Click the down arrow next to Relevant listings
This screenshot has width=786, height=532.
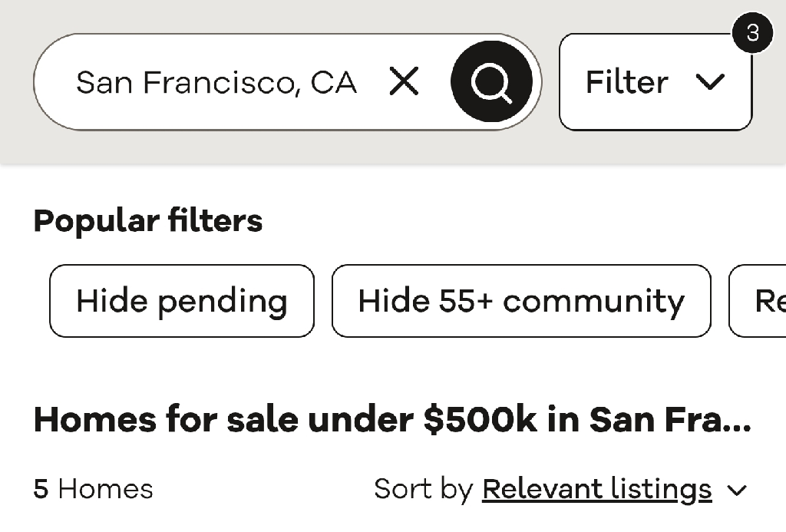coord(738,490)
